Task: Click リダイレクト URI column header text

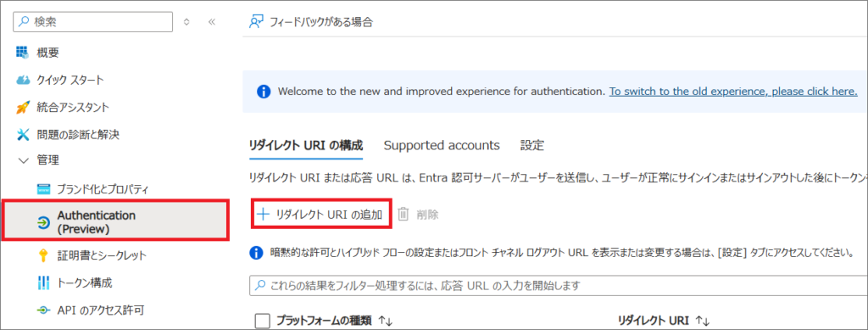Action: [x=654, y=322]
